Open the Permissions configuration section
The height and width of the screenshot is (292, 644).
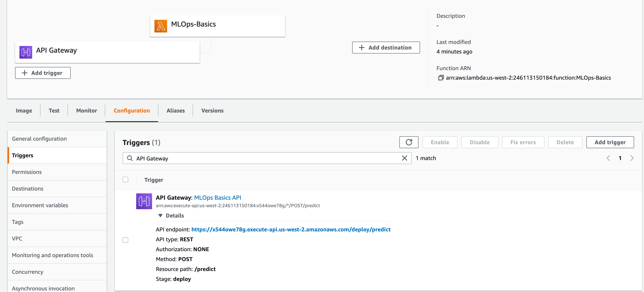pos(27,172)
